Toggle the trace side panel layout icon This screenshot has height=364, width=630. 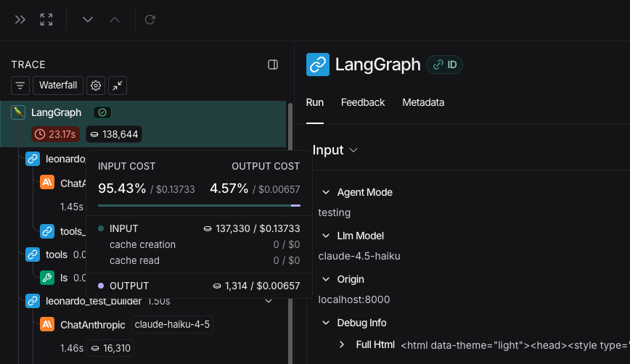pyautogui.click(x=273, y=65)
